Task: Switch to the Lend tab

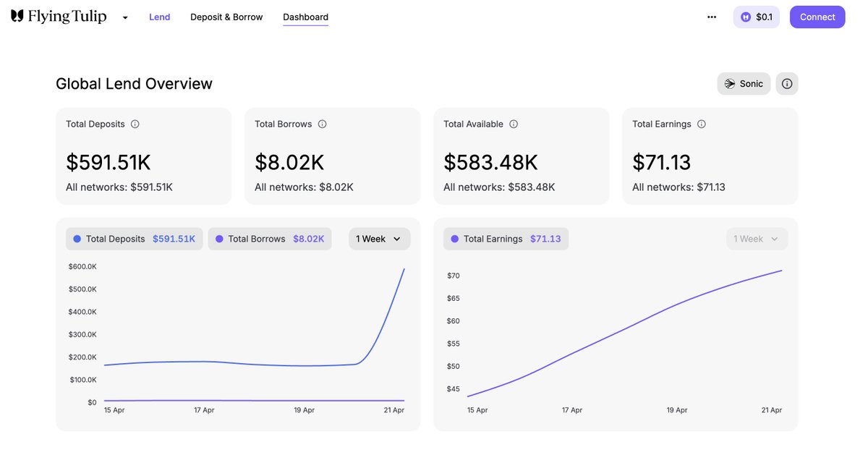Action: point(159,17)
